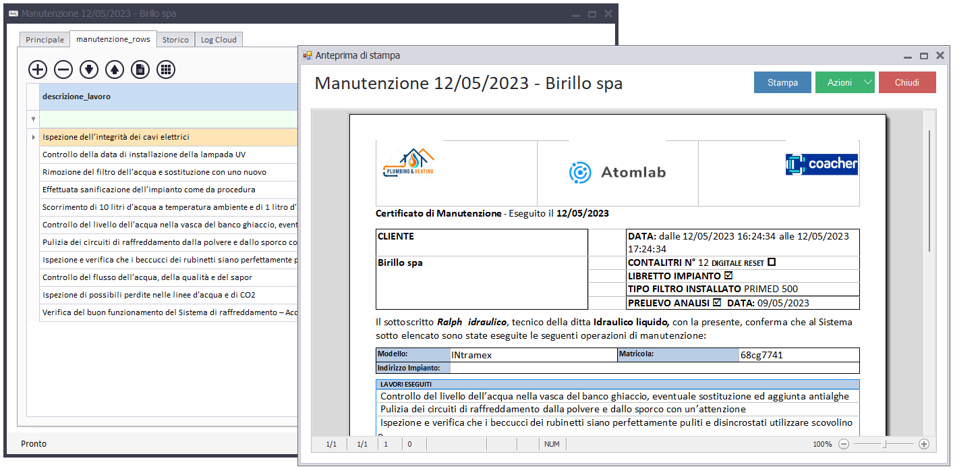This screenshot has height=471, width=980.
Task: Click the zoom slider handle in preview
Action: click(885, 444)
